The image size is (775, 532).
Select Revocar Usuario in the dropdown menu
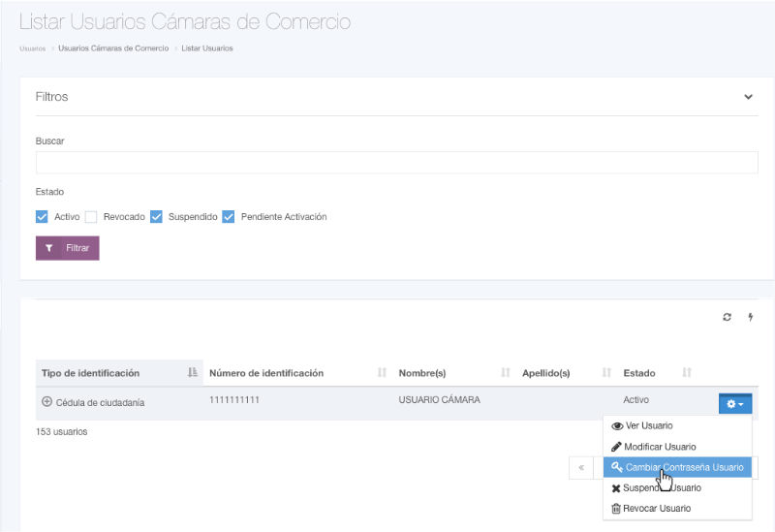click(x=656, y=509)
